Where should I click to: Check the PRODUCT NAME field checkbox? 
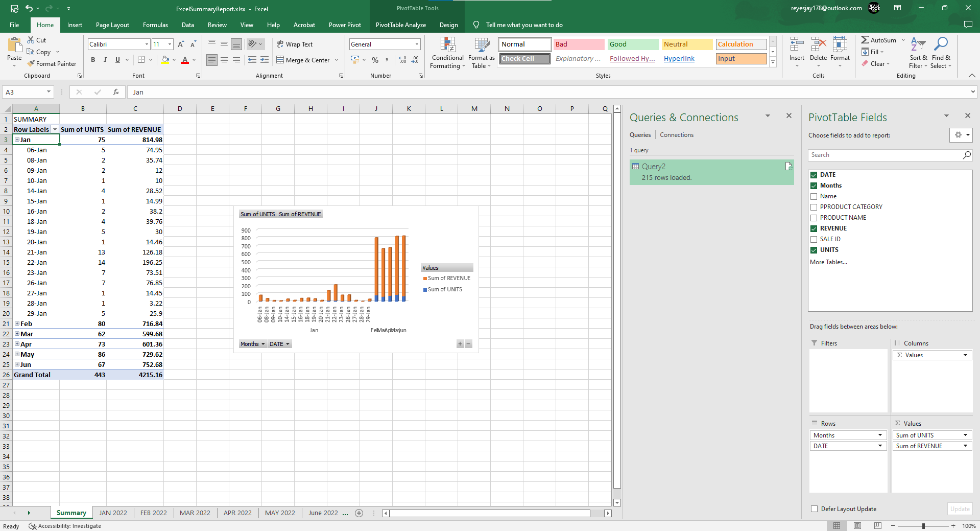pyautogui.click(x=814, y=218)
